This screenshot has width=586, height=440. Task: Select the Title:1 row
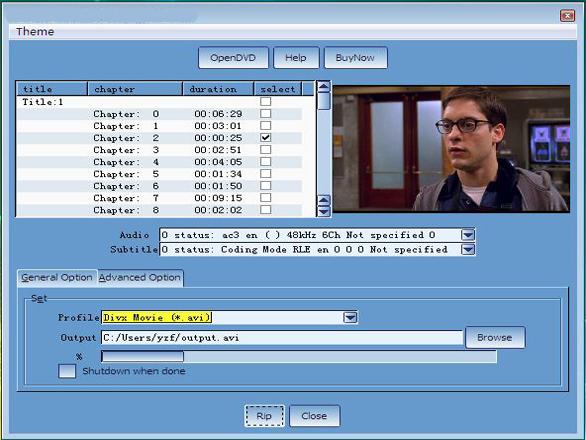pos(160,102)
